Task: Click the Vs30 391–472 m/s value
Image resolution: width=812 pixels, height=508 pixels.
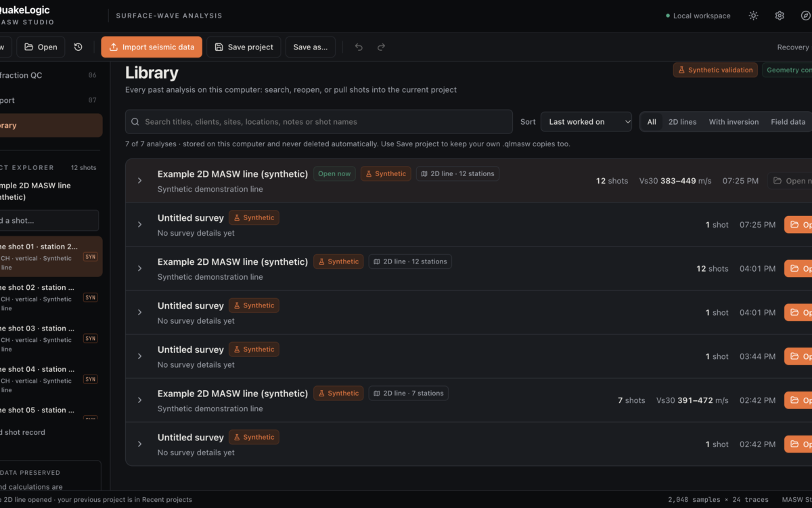Action: click(692, 400)
